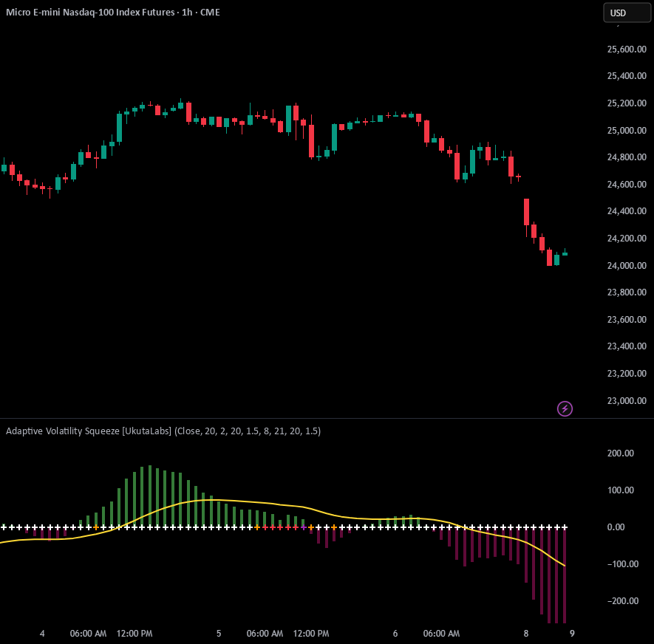
Task: Select the Adaptive Volatility Squeeze indicator title
Action: pos(163,431)
